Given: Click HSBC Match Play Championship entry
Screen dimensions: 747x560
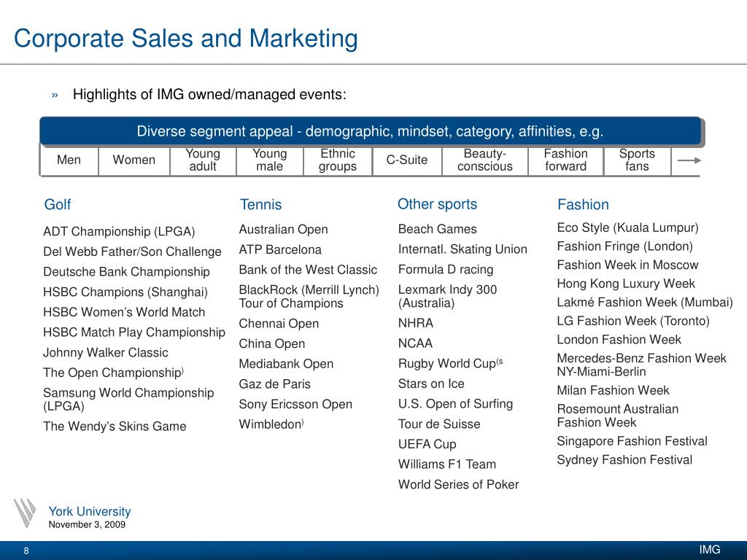Looking at the screenshot, I should [134, 332].
